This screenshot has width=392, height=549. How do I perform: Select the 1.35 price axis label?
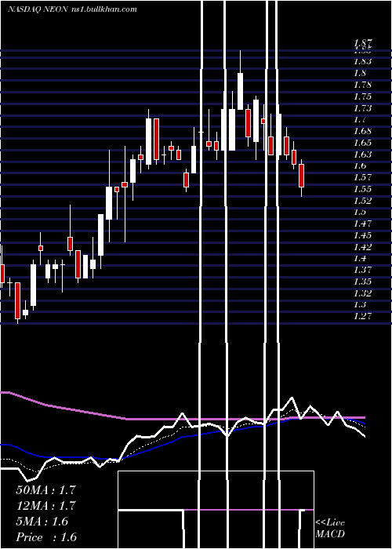click(x=362, y=282)
